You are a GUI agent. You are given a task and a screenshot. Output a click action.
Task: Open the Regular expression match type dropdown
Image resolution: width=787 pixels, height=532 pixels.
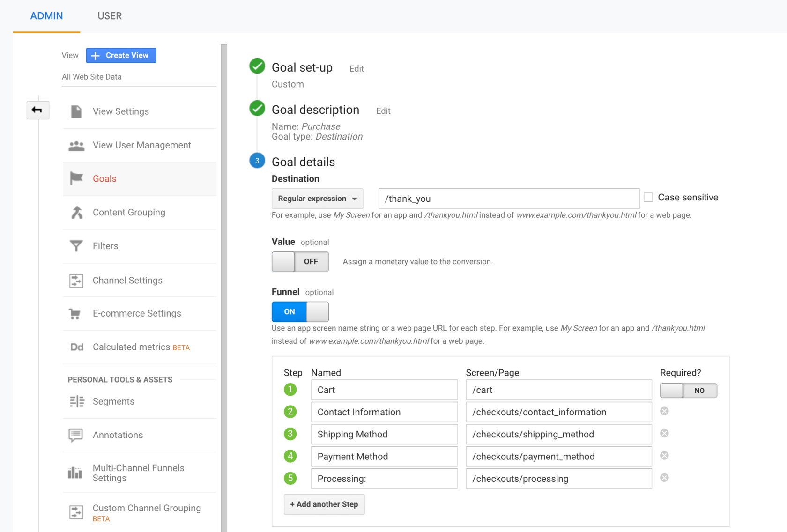pyautogui.click(x=317, y=199)
